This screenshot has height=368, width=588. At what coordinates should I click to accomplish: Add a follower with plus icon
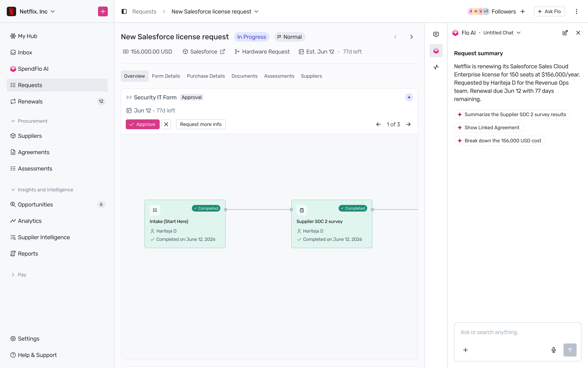(x=523, y=11)
